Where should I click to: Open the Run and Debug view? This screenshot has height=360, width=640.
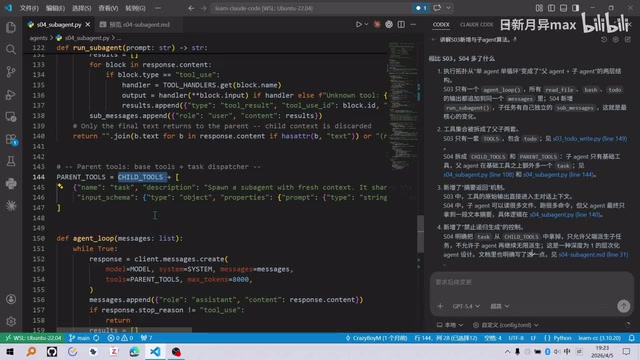coord(11,95)
